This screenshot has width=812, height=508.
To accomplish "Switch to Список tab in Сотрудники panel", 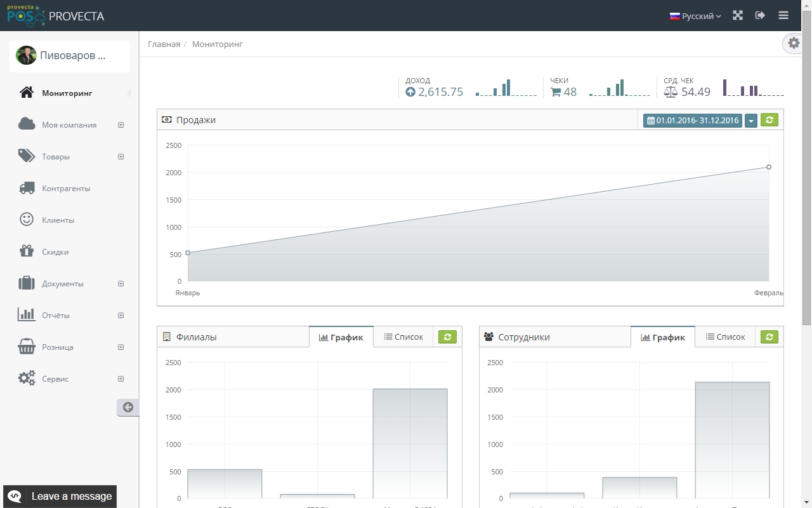I will pyautogui.click(x=725, y=337).
